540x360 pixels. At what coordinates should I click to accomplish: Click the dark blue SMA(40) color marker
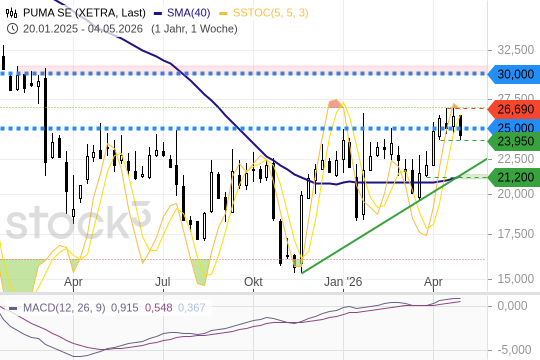click(x=158, y=13)
